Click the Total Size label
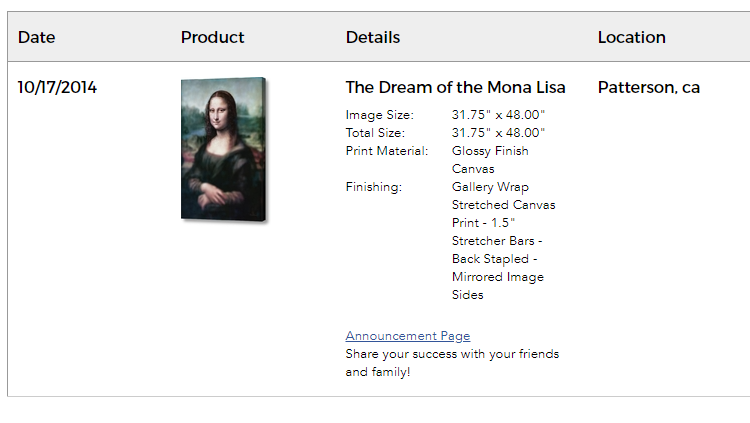Image resolution: width=750 pixels, height=423 pixels. pos(375,133)
